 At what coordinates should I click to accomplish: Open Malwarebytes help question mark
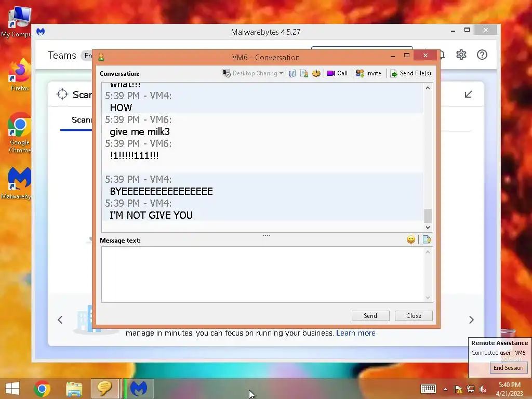[x=482, y=55]
